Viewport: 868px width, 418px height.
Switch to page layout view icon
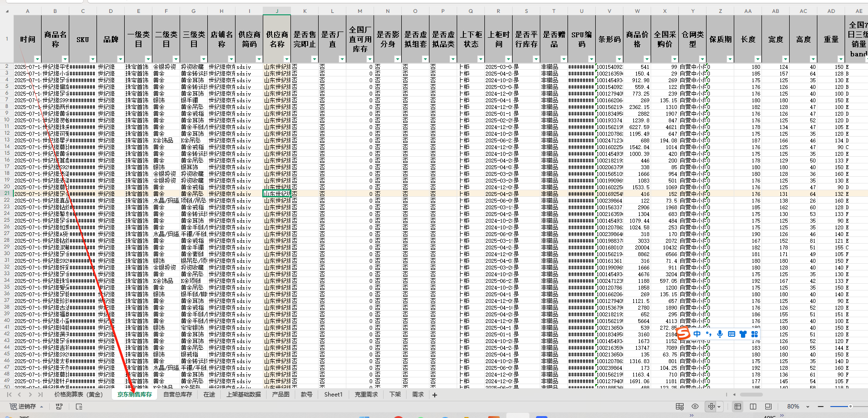pyautogui.click(x=753, y=407)
